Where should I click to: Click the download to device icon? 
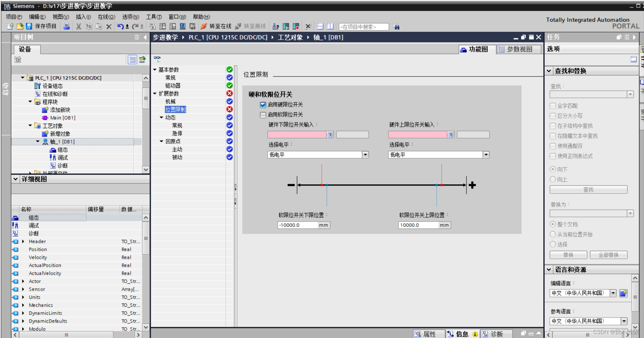pyautogui.click(x=163, y=26)
